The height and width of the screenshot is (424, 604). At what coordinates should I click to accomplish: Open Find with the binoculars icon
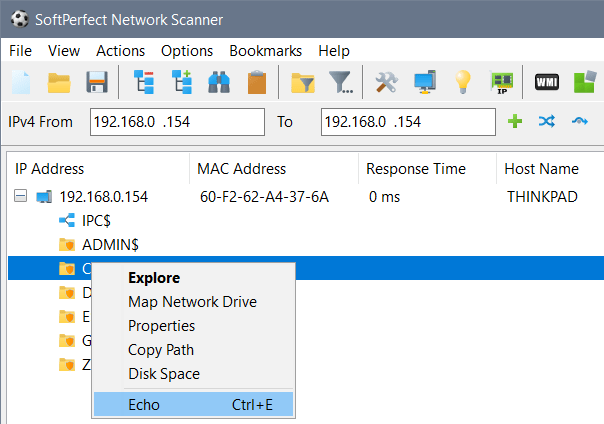click(x=219, y=82)
